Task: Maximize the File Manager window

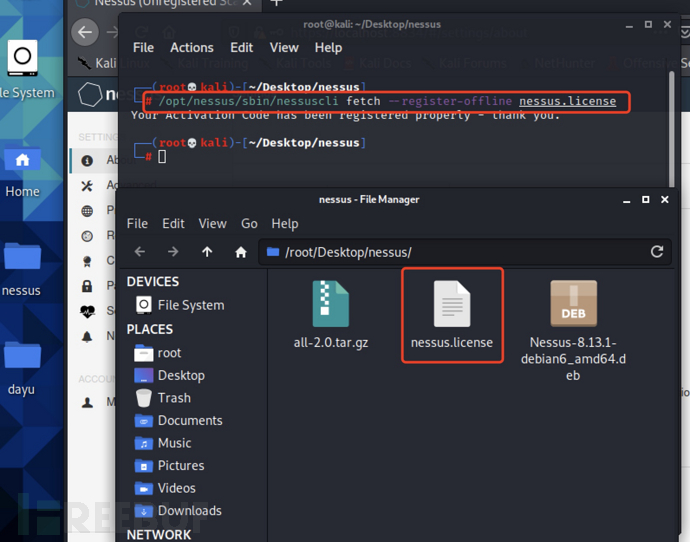Action: tap(646, 199)
